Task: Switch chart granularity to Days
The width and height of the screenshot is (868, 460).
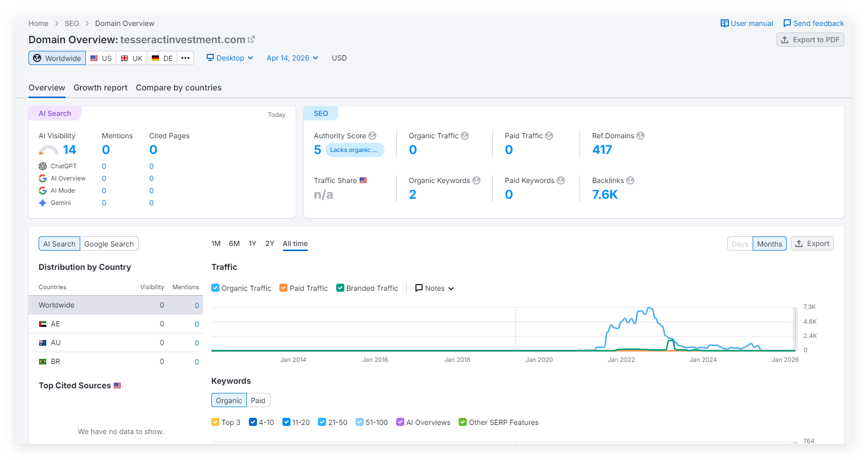Action: click(x=740, y=244)
